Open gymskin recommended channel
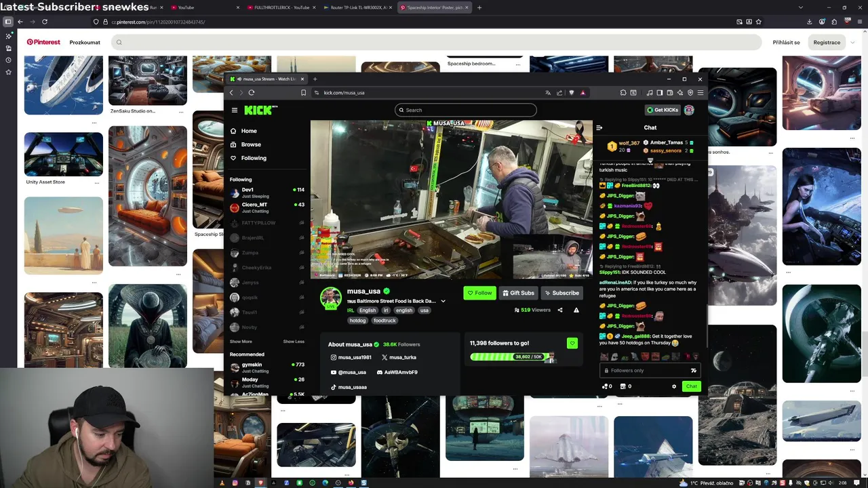Viewport: 868px width, 488px height. click(x=267, y=367)
